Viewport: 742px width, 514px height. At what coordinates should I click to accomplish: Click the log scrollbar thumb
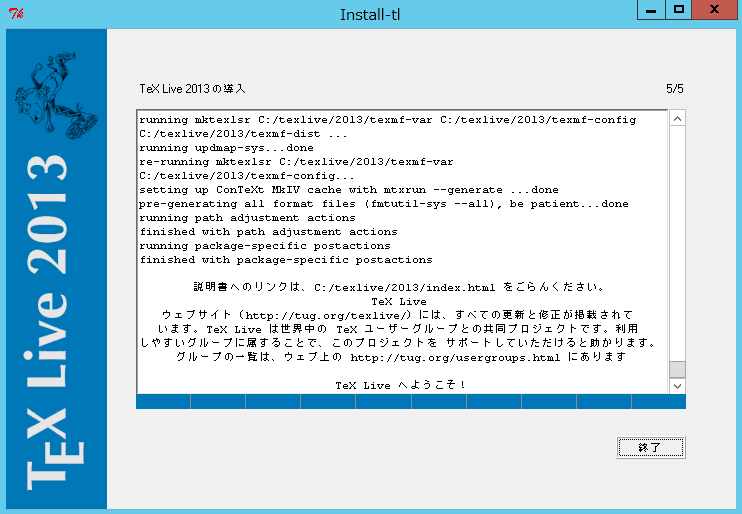tap(677, 369)
